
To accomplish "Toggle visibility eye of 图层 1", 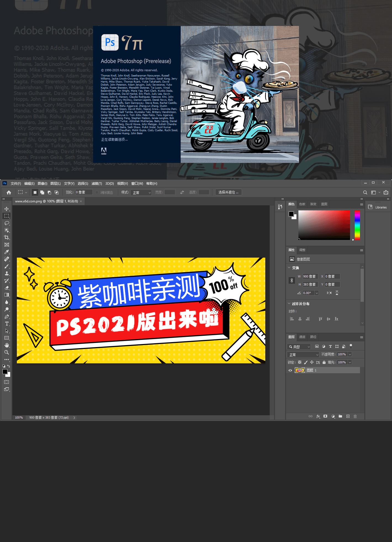I will (290, 370).
